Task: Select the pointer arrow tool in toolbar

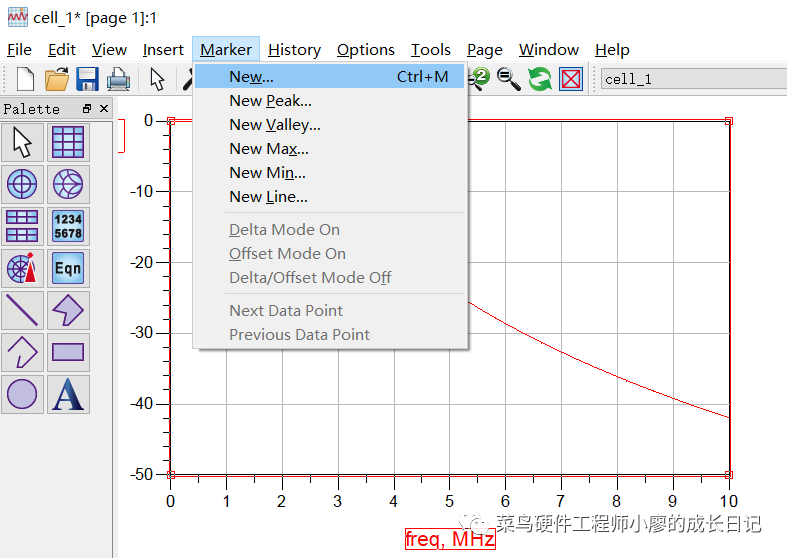Action: [x=158, y=79]
